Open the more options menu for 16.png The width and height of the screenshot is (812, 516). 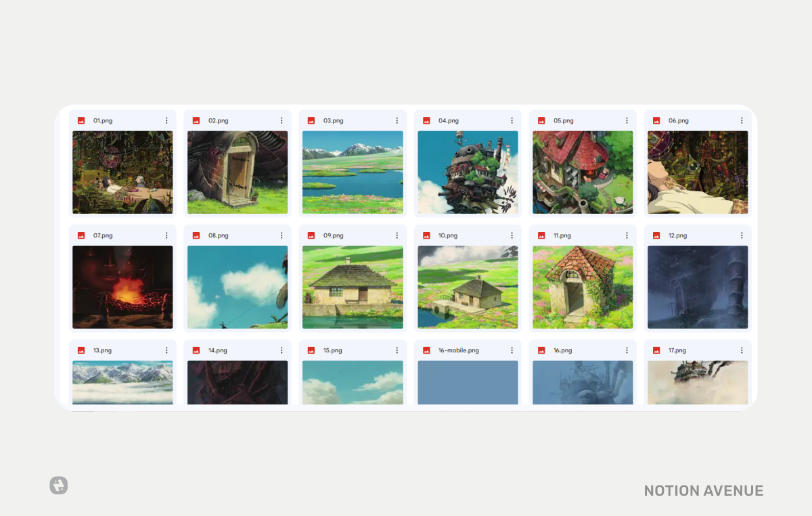pyautogui.click(x=627, y=350)
